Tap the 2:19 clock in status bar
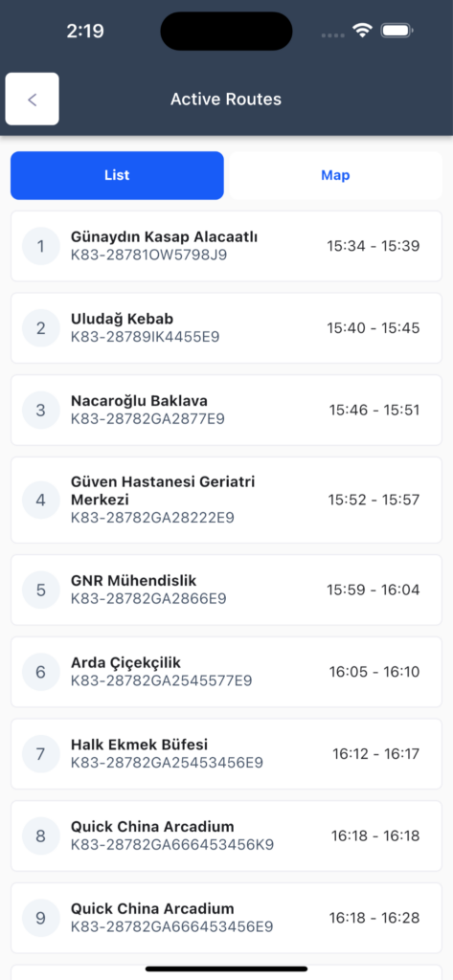 coord(84,31)
